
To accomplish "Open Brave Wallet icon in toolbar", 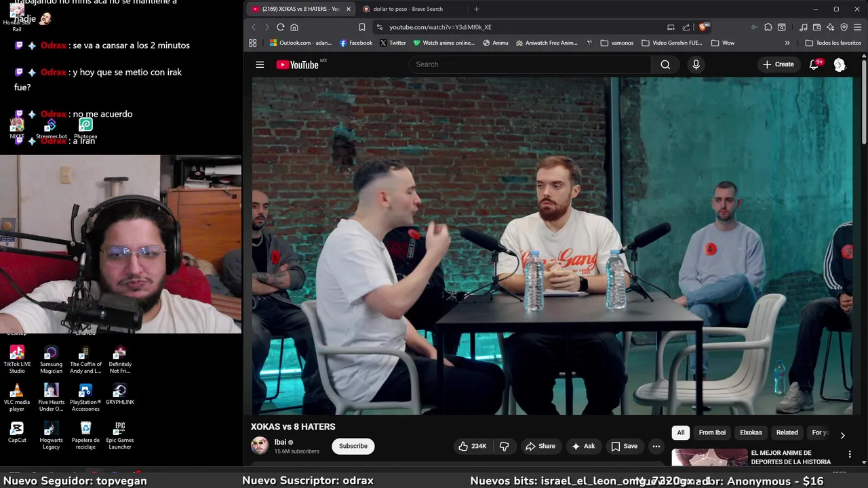I will click(x=816, y=27).
